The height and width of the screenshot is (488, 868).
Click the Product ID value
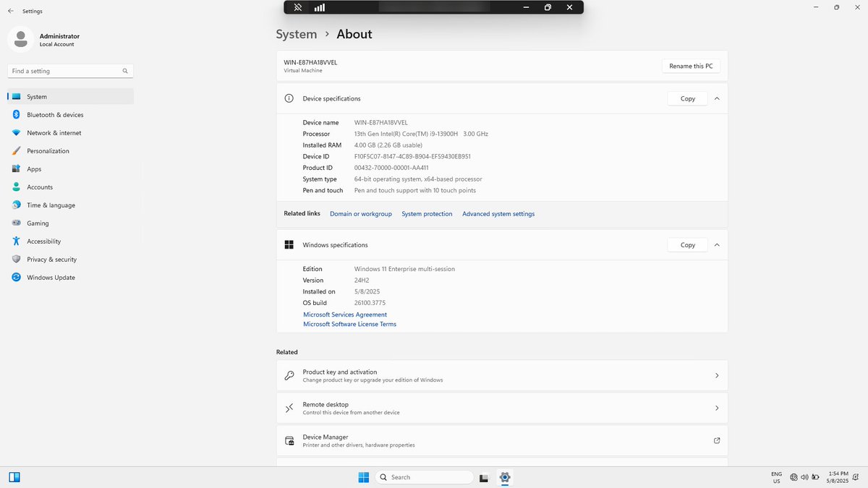391,168
